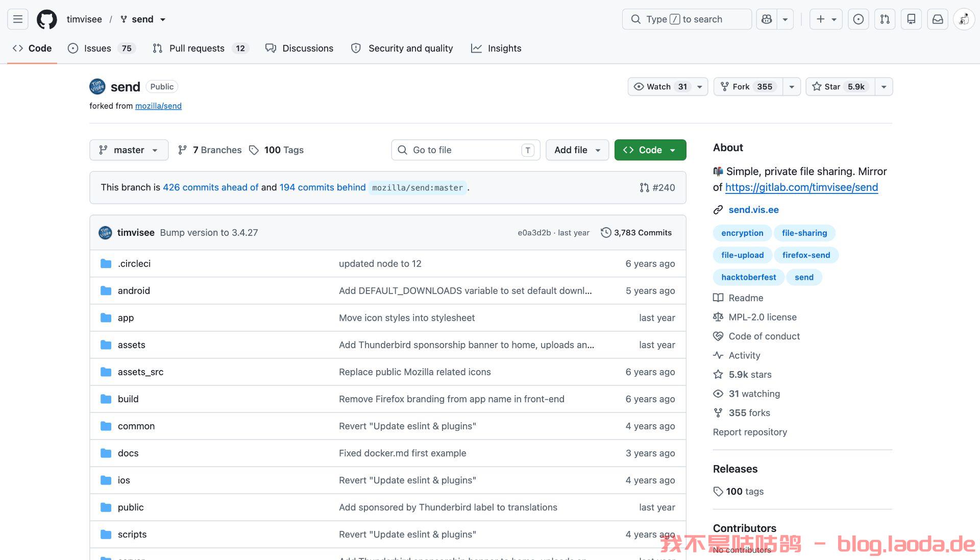
Task: Click the timvisee avatar in the latest commit row
Action: 105,233
